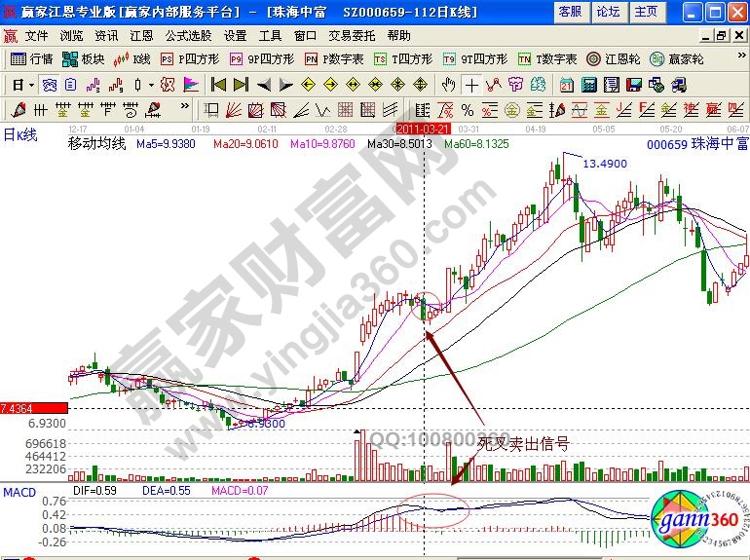Open the 公式选股 menu
This screenshot has width=750, height=560.
186,35
